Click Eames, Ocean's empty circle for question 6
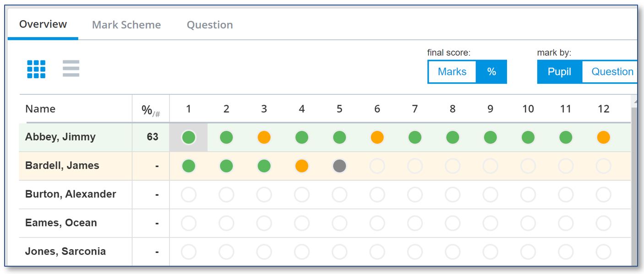The image size is (644, 274). 377,223
